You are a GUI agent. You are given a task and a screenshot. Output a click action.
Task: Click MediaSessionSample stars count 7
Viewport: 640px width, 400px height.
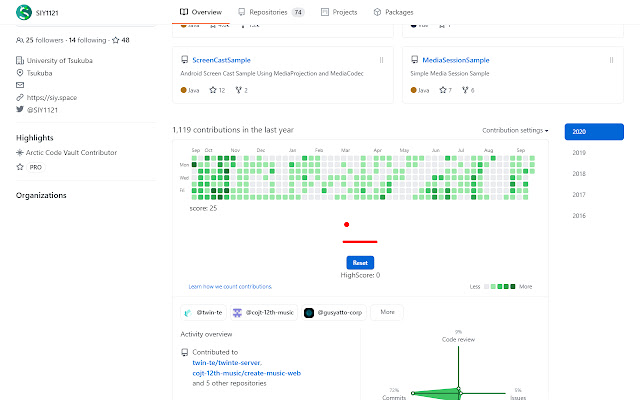point(445,90)
